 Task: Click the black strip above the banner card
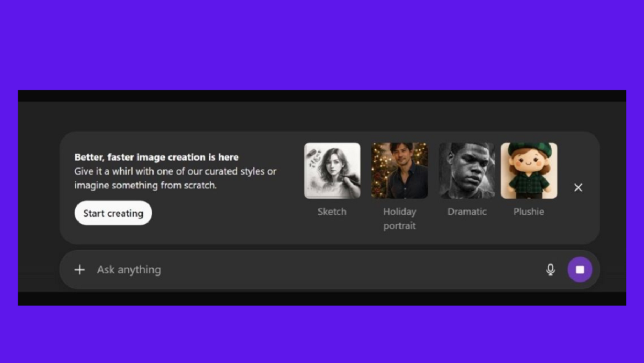click(x=322, y=96)
